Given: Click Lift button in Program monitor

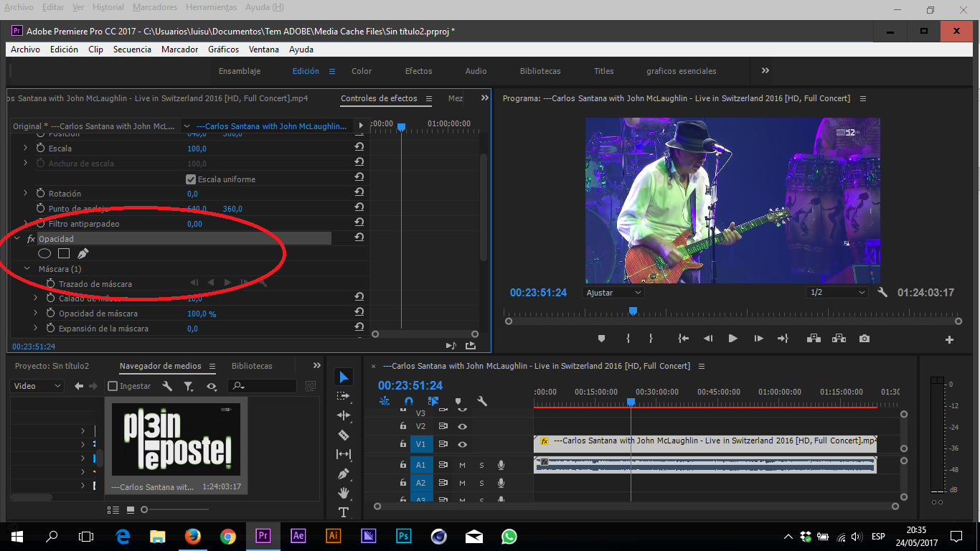Looking at the screenshot, I should (814, 339).
